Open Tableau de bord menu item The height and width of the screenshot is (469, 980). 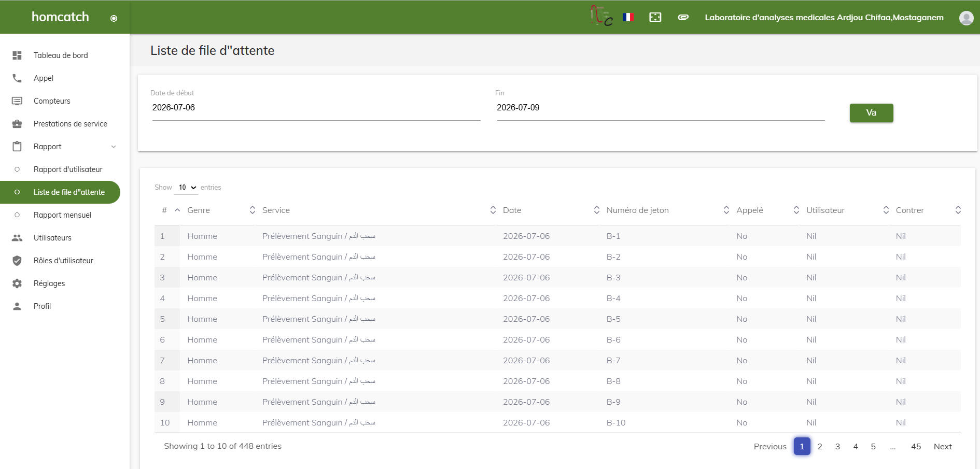point(61,55)
